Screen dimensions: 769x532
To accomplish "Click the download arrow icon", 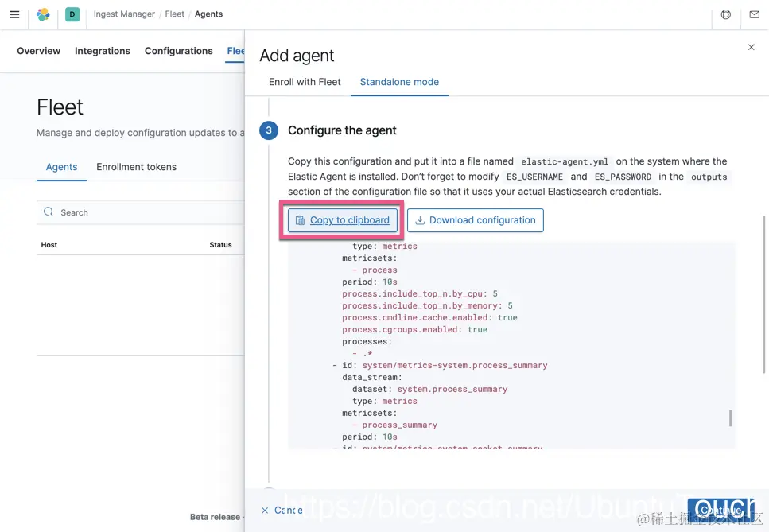I will tap(420, 220).
